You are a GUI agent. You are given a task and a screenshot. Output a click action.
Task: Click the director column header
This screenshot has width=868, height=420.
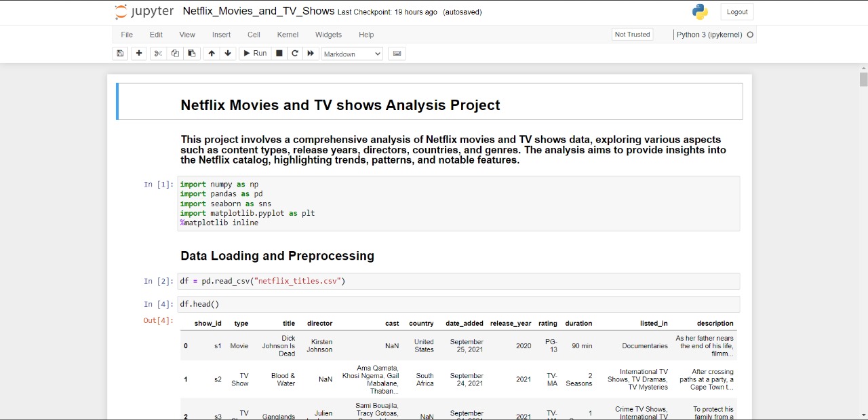click(x=319, y=324)
